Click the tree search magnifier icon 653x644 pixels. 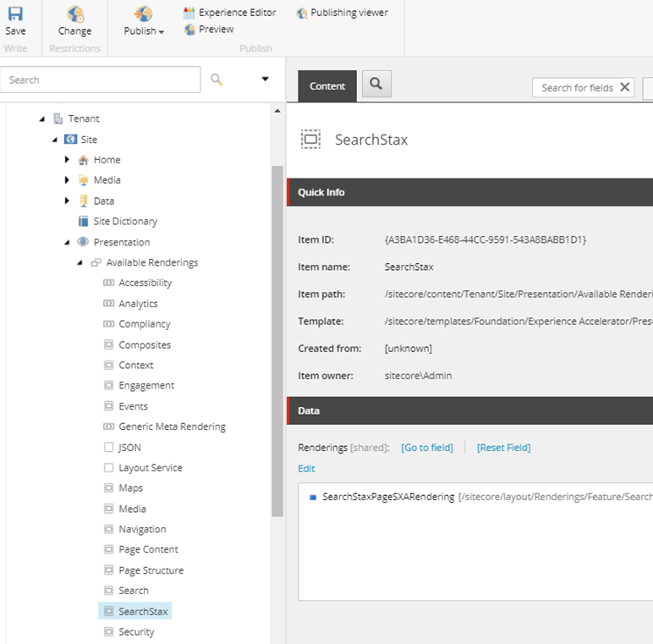coord(217,80)
